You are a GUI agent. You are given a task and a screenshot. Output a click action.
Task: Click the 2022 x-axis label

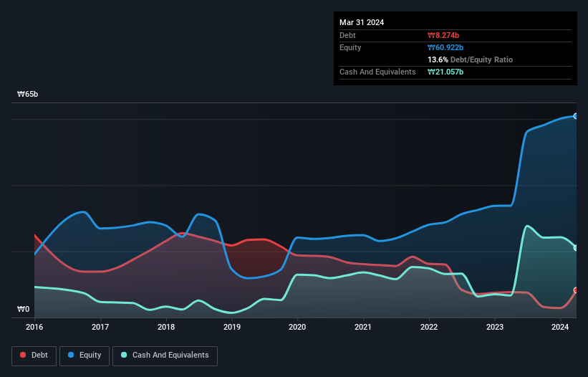(429, 327)
